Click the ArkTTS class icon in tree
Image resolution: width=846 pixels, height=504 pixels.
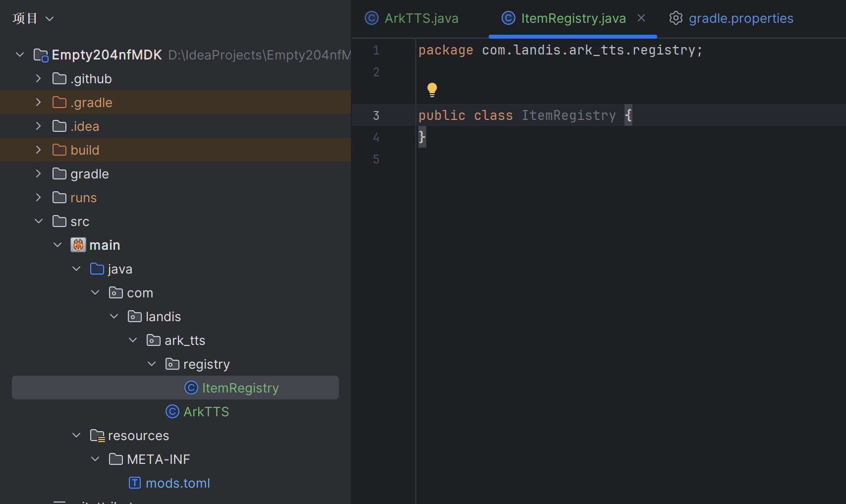tap(172, 411)
